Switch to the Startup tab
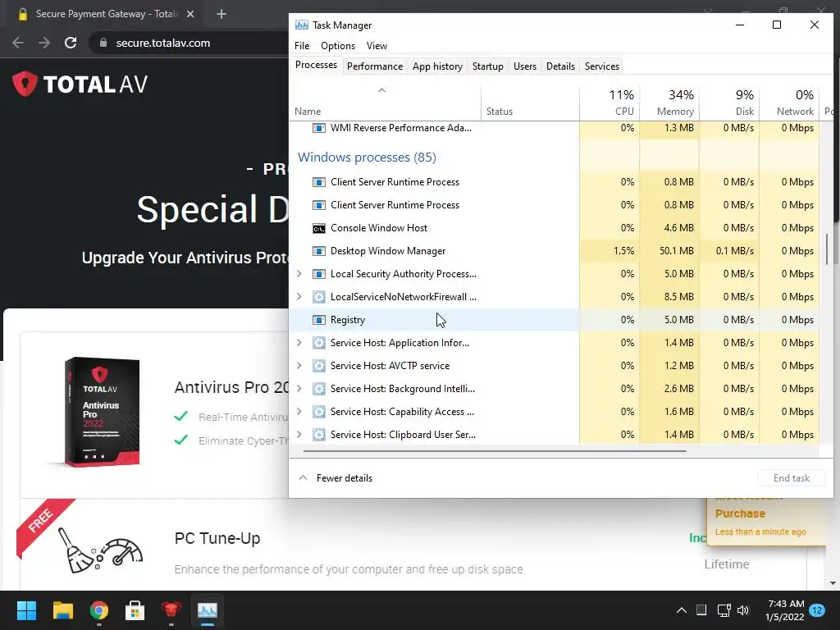The width and height of the screenshot is (840, 630). [x=487, y=66]
